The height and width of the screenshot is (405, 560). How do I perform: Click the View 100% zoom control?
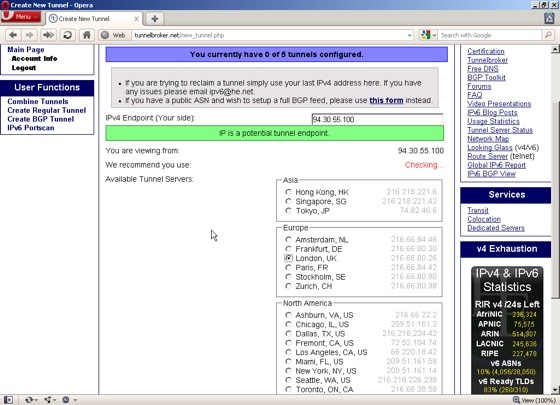534,400
